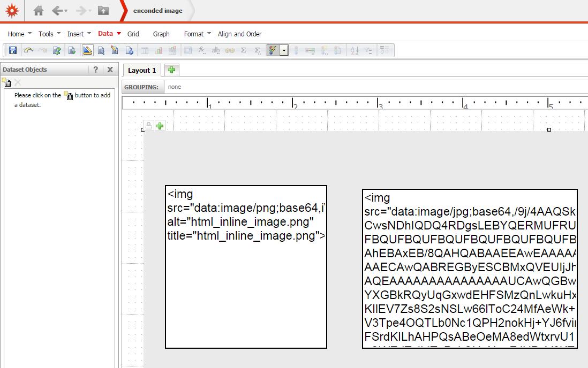Click the up-one-level folder icon
Screen dimensions: 588x368
pyautogui.click(x=103, y=10)
